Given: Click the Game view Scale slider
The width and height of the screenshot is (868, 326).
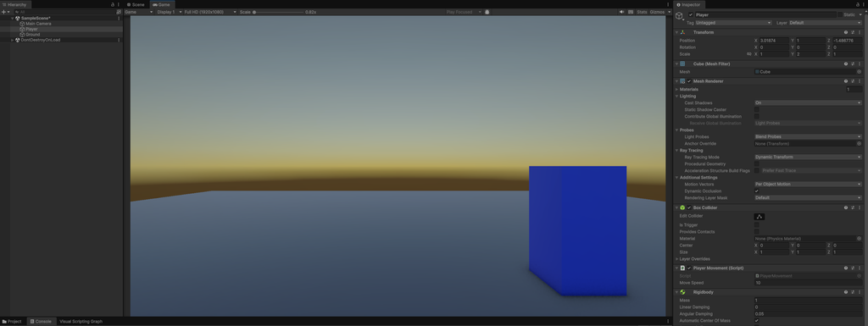Looking at the screenshot, I should 278,12.
